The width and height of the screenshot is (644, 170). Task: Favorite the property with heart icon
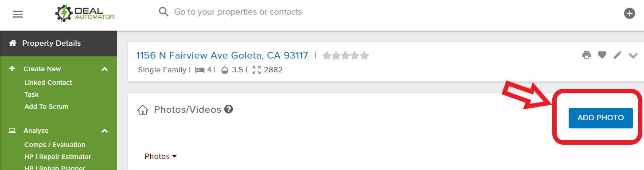602,55
